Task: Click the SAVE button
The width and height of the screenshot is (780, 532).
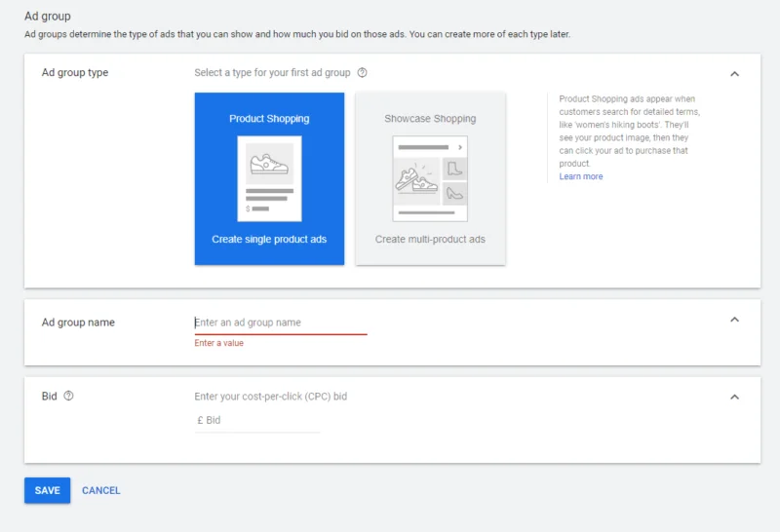Action: [x=47, y=490]
